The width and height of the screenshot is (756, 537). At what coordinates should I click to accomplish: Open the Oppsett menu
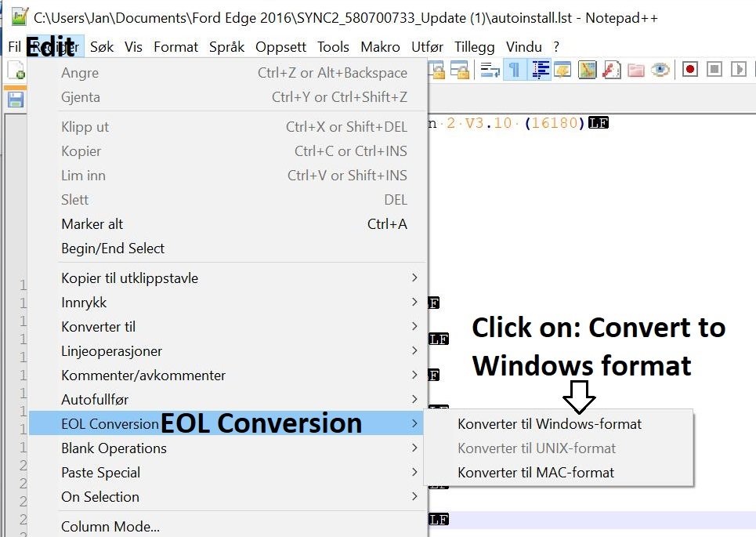(x=280, y=47)
